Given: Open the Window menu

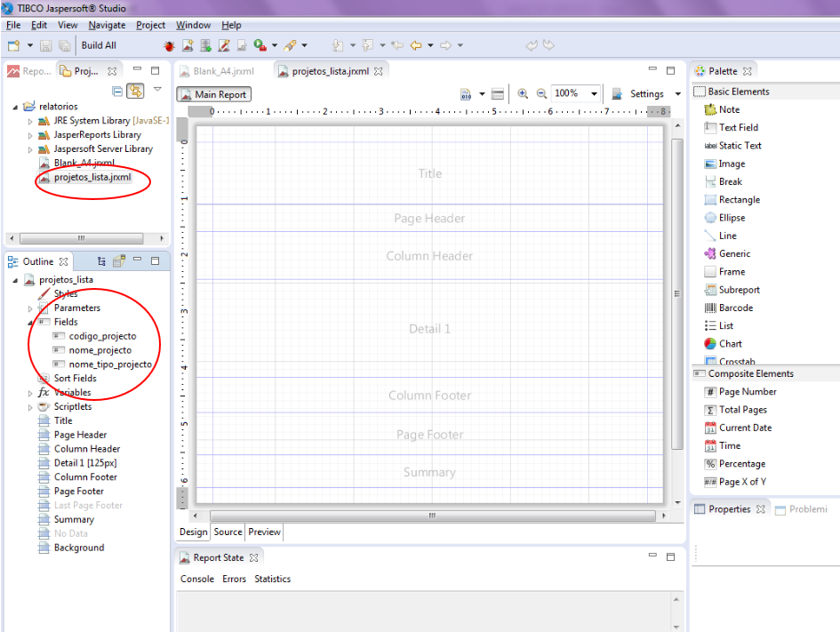Looking at the screenshot, I should tap(194, 25).
